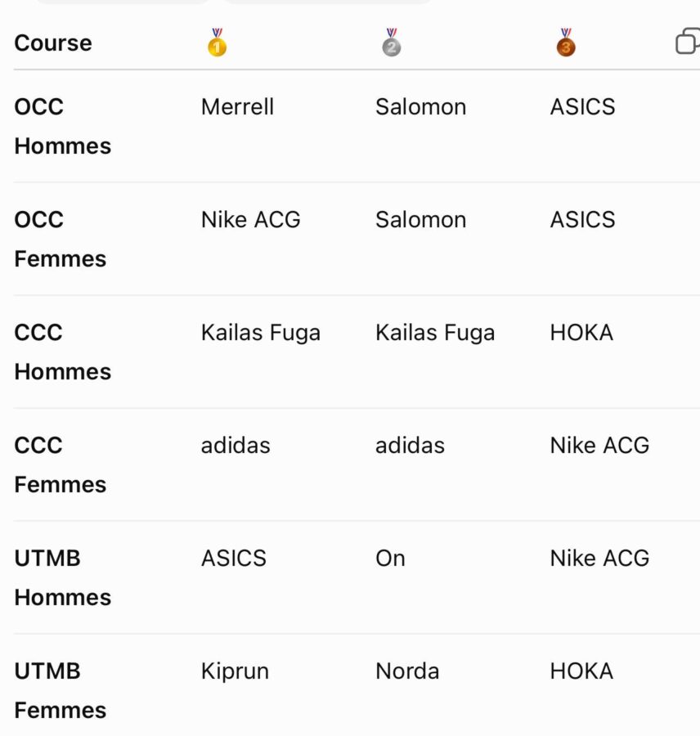Click the silver medal header icon
Viewport: 700px width, 736px height.
click(392, 43)
